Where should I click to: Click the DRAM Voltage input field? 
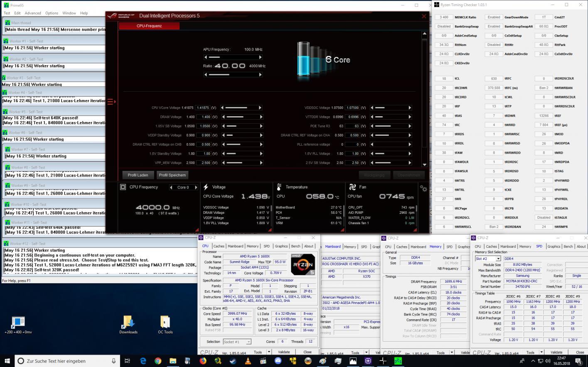point(203,117)
